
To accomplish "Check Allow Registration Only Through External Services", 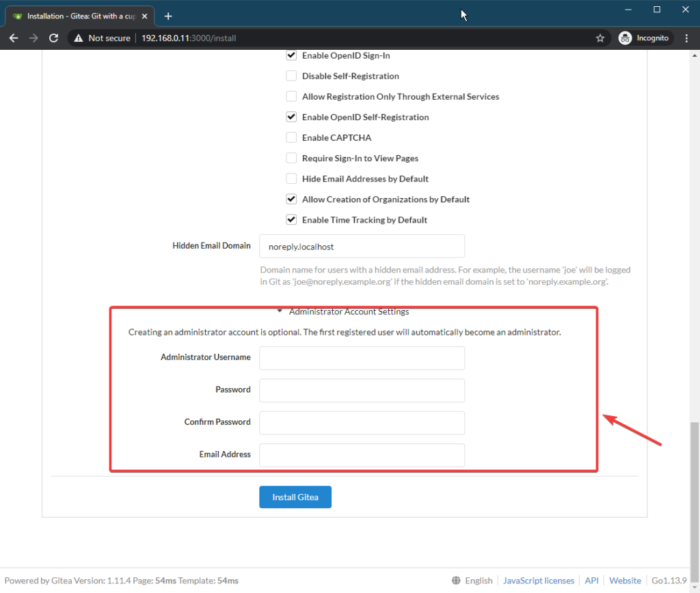I will click(291, 96).
